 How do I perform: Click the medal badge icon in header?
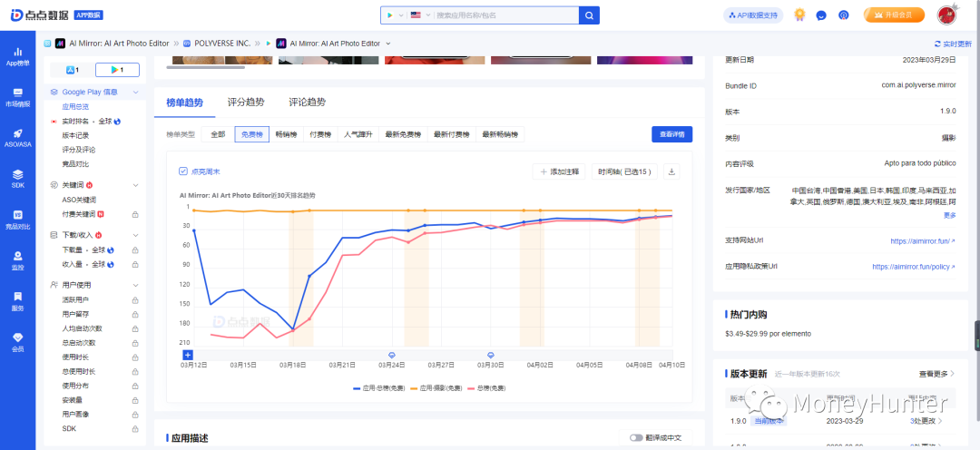(799, 15)
